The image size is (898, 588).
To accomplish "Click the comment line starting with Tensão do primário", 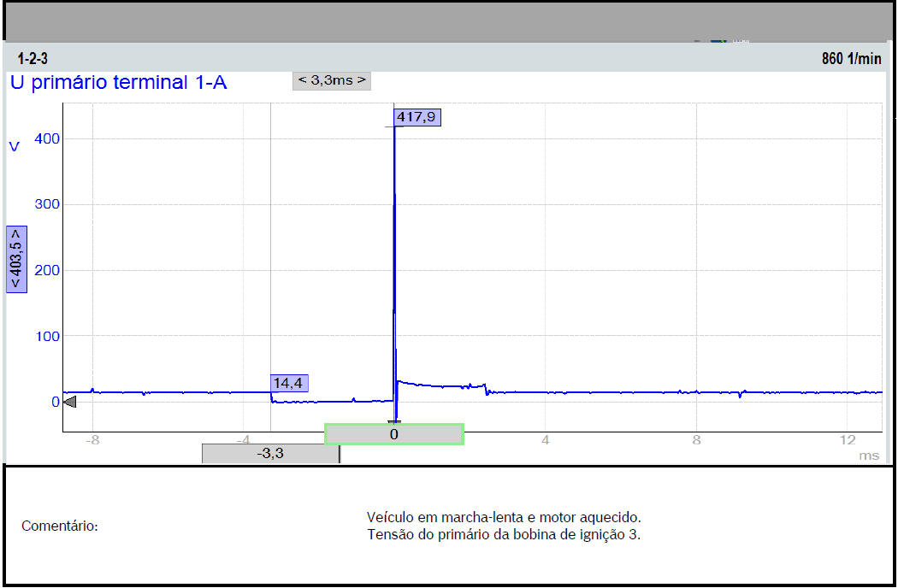I will 503,535.
